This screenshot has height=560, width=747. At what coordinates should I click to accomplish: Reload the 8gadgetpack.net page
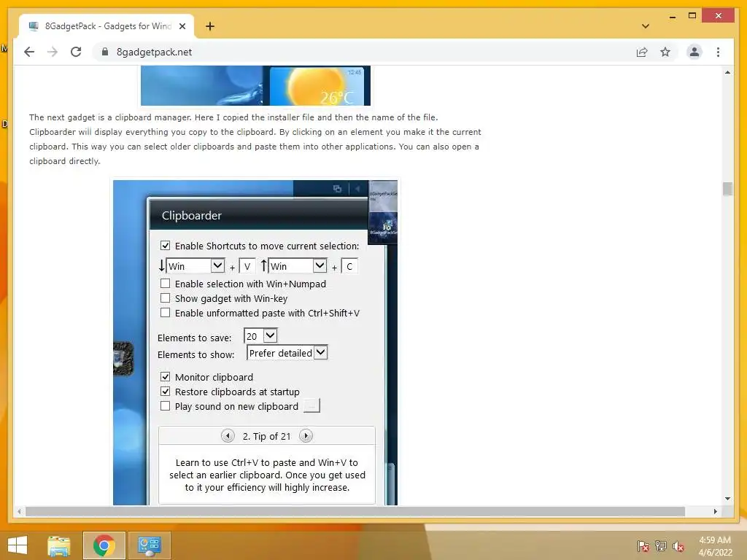coord(76,52)
